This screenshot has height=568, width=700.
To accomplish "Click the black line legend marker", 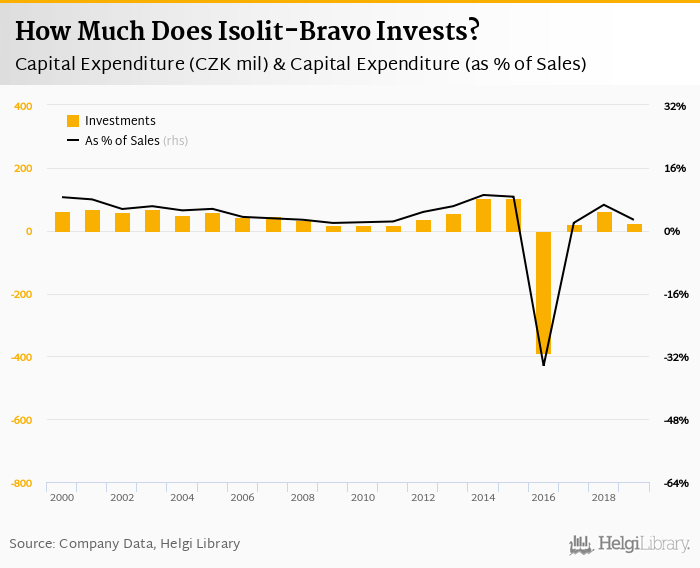I will pyautogui.click(x=72, y=141).
